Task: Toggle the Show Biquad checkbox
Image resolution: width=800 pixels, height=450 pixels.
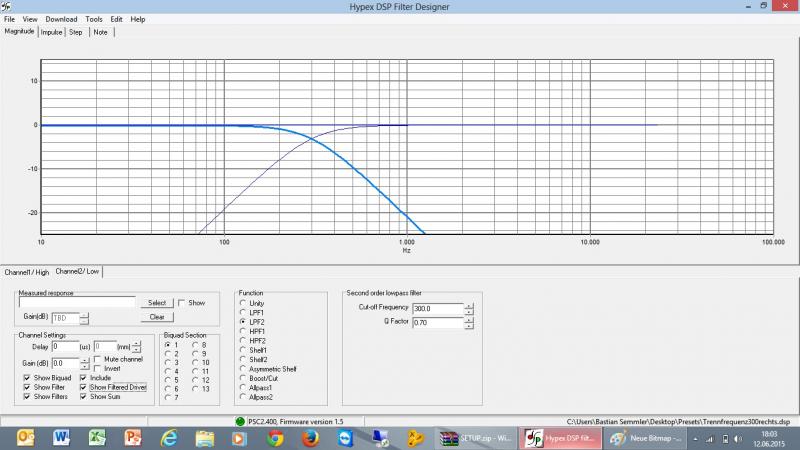Action: (25, 379)
